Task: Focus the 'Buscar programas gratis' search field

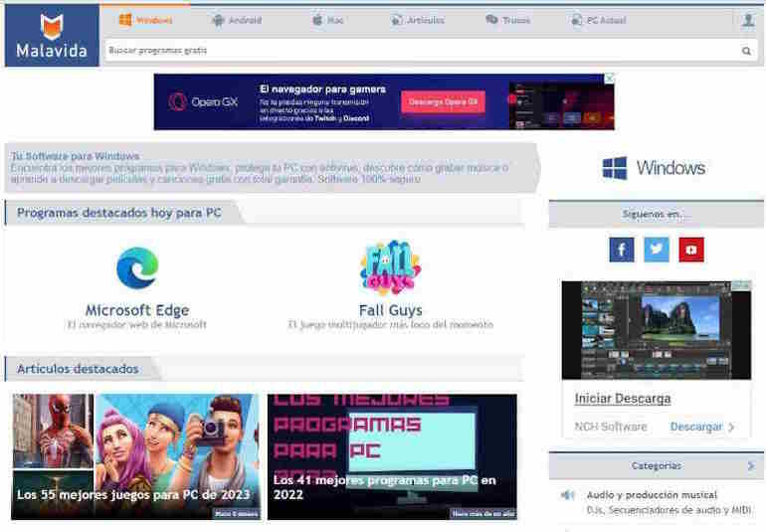Action: click(x=420, y=51)
